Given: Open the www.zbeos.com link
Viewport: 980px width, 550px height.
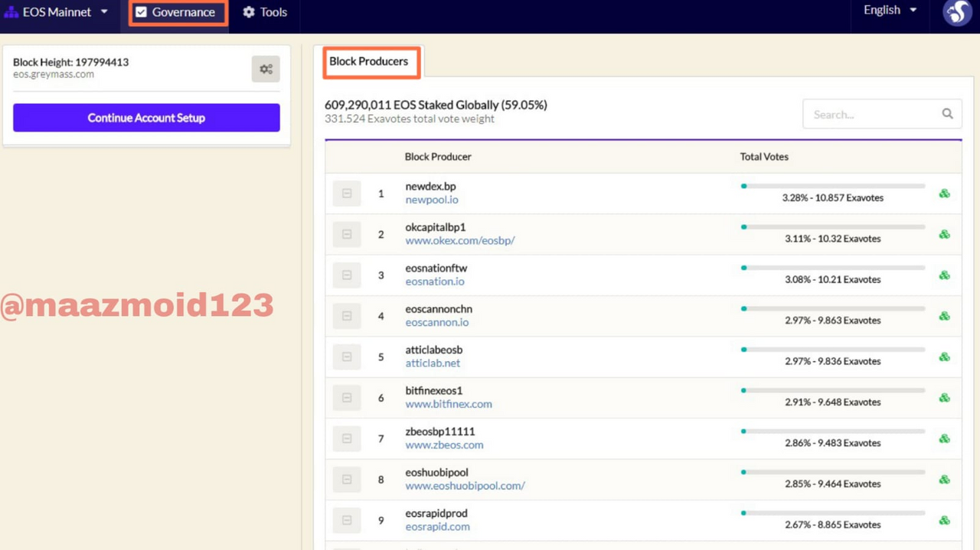Looking at the screenshot, I should 444,445.
